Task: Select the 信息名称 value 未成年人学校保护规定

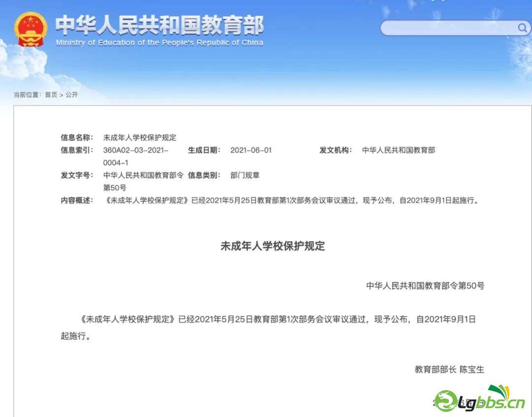Action: [140, 138]
